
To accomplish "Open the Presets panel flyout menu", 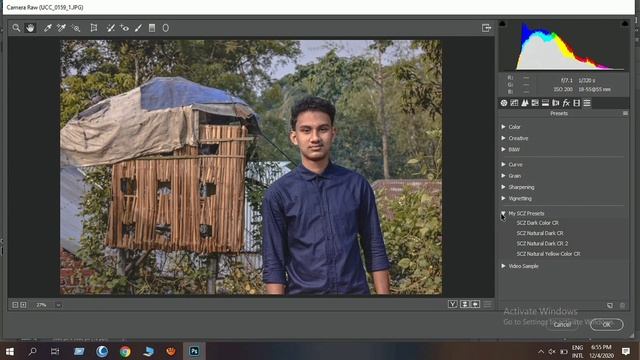I will point(625,113).
